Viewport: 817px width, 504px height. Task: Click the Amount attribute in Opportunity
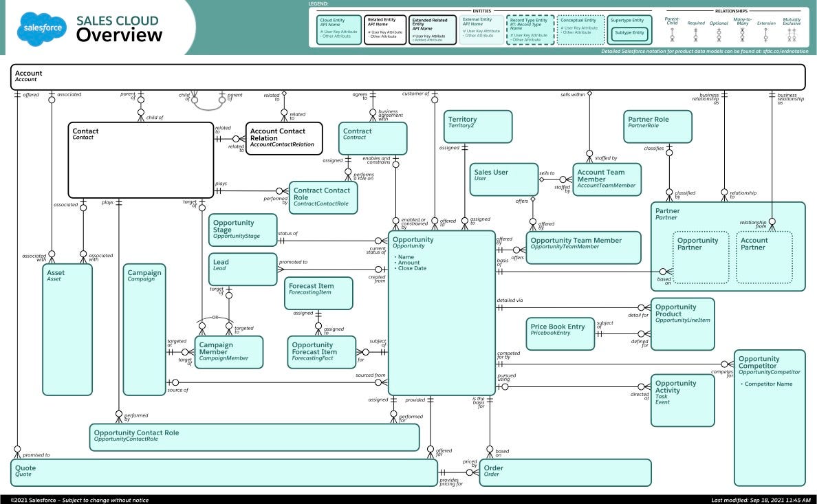click(409, 263)
